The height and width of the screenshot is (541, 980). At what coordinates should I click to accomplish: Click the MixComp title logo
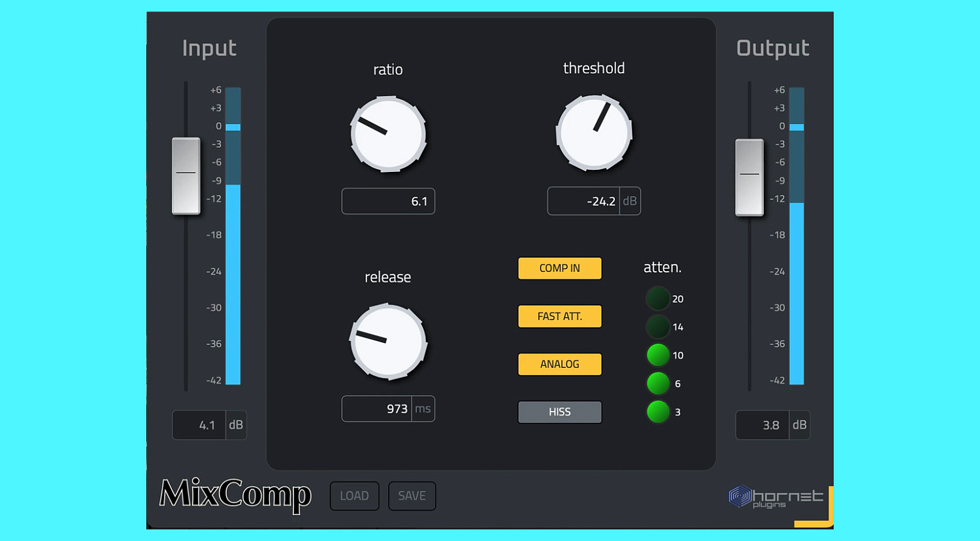coord(235,495)
